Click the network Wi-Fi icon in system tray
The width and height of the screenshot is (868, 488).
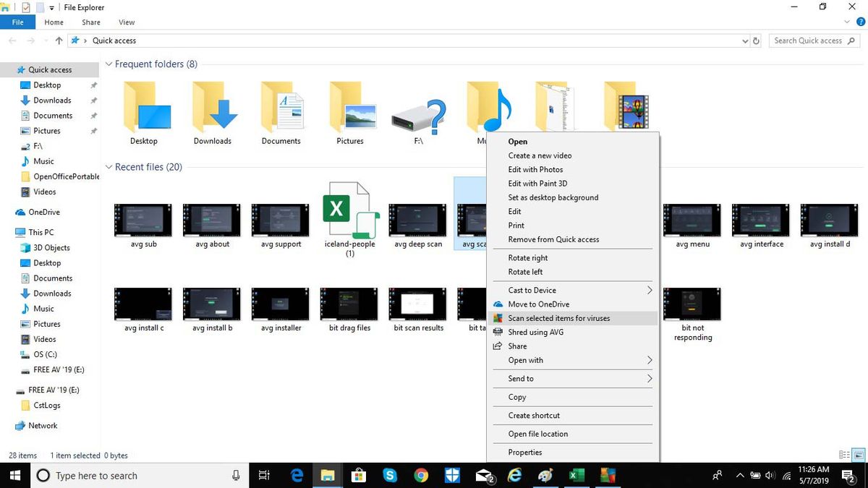pyautogui.click(x=786, y=476)
